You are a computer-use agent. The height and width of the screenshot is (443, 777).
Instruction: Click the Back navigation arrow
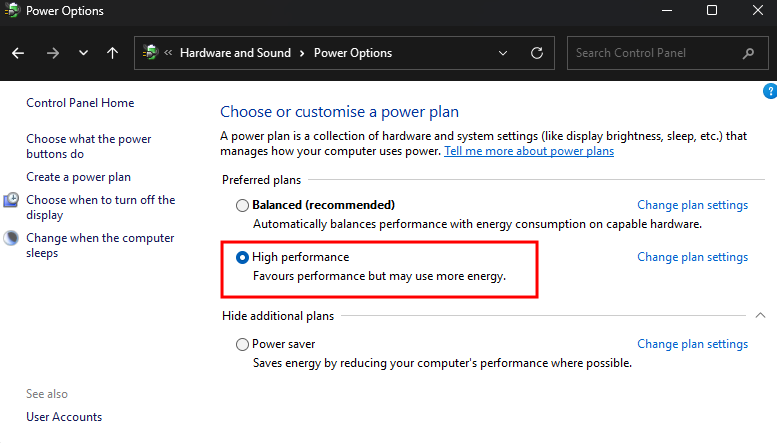click(x=19, y=53)
